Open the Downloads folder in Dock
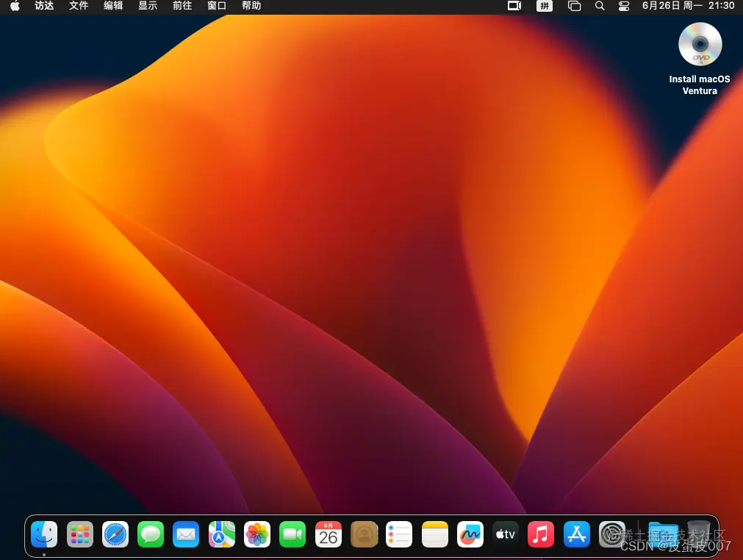 click(x=664, y=534)
